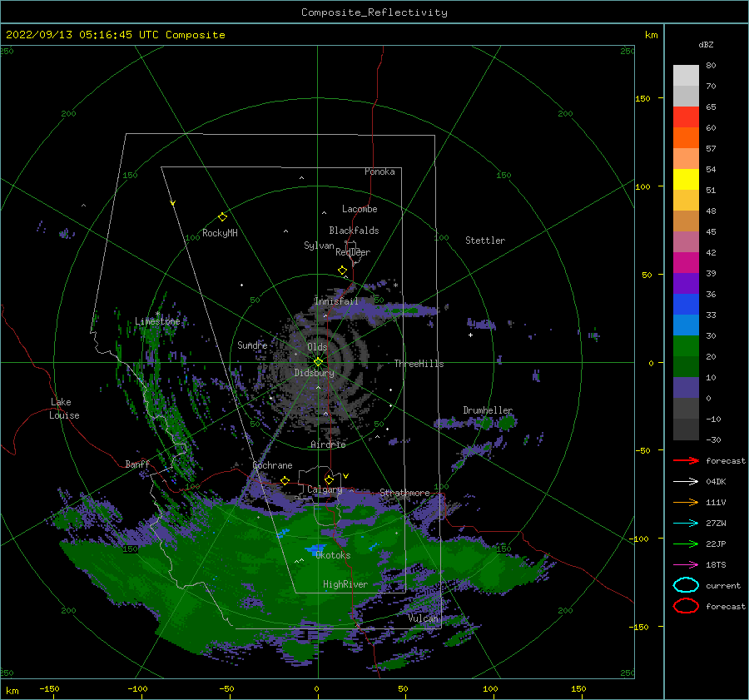749x700 pixels.
Task: Click the red 65-60 dBZ swatch
Action: click(x=686, y=117)
